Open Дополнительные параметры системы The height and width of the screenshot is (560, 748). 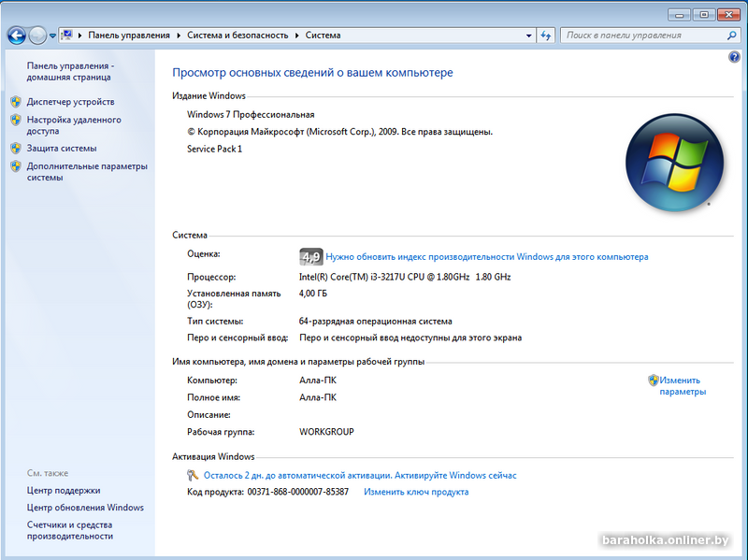point(87,172)
